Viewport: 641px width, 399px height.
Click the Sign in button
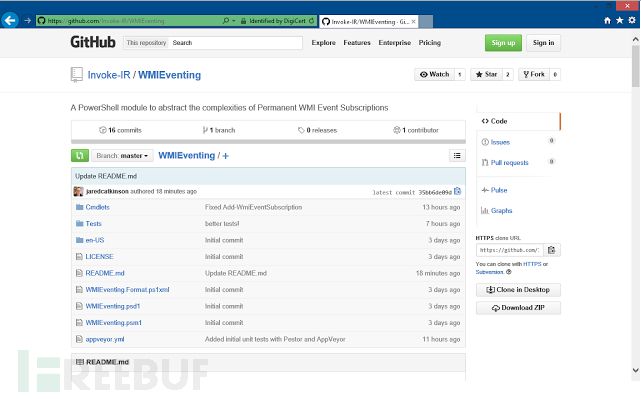coord(543,43)
